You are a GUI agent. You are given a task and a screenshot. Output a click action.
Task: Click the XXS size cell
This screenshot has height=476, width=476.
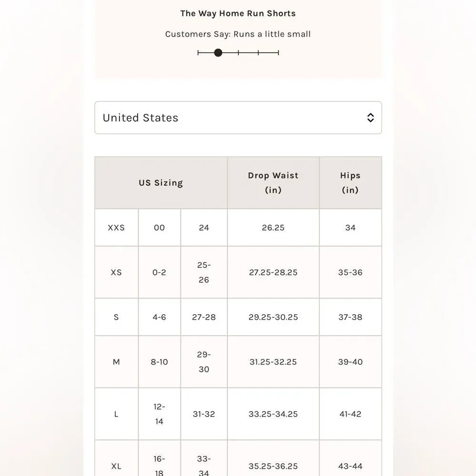click(116, 228)
